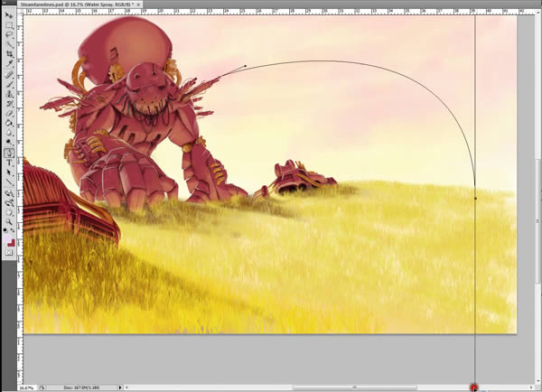Viewport: 542px width, 392px height.
Task: Select the Magic Wand tool
Action: [x=9, y=44]
